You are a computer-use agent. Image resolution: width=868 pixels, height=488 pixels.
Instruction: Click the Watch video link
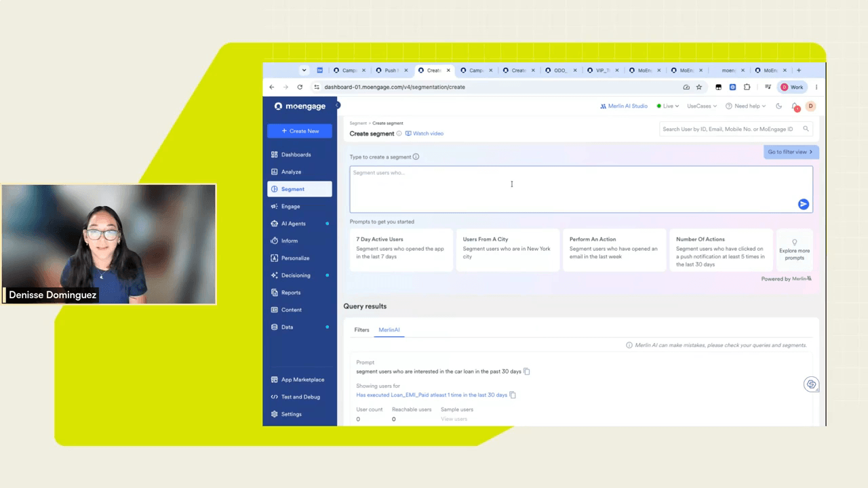425,134
